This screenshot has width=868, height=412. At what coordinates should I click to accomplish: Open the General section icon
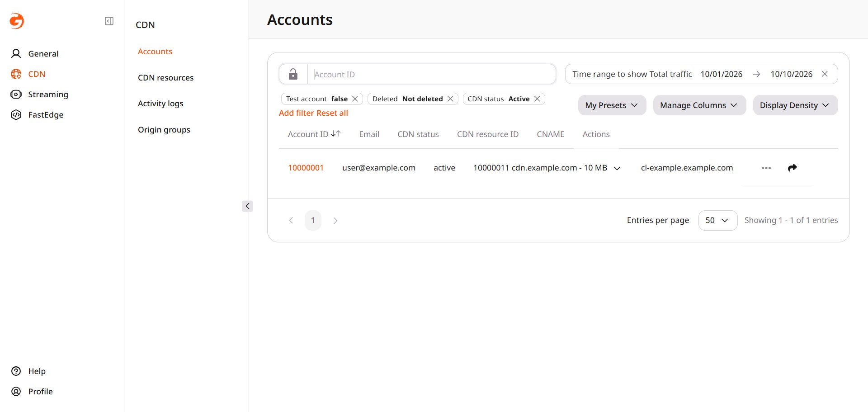pyautogui.click(x=16, y=54)
